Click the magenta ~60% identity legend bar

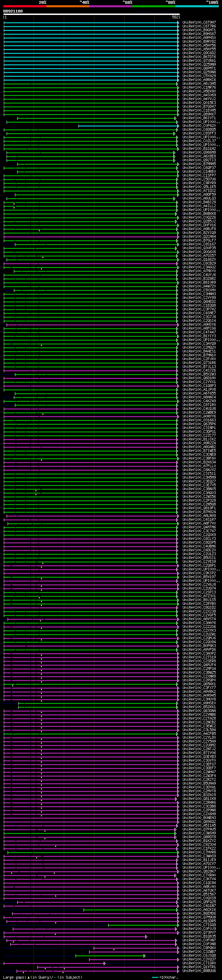point(111,6)
